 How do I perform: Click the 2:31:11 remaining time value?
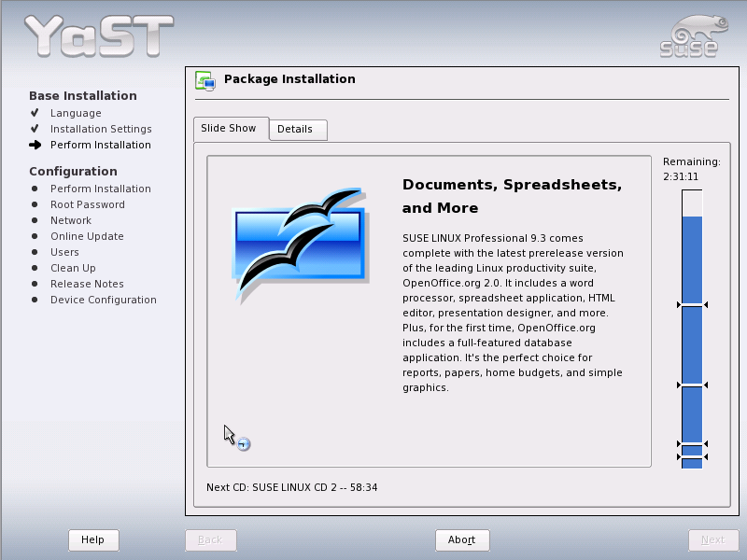(681, 176)
